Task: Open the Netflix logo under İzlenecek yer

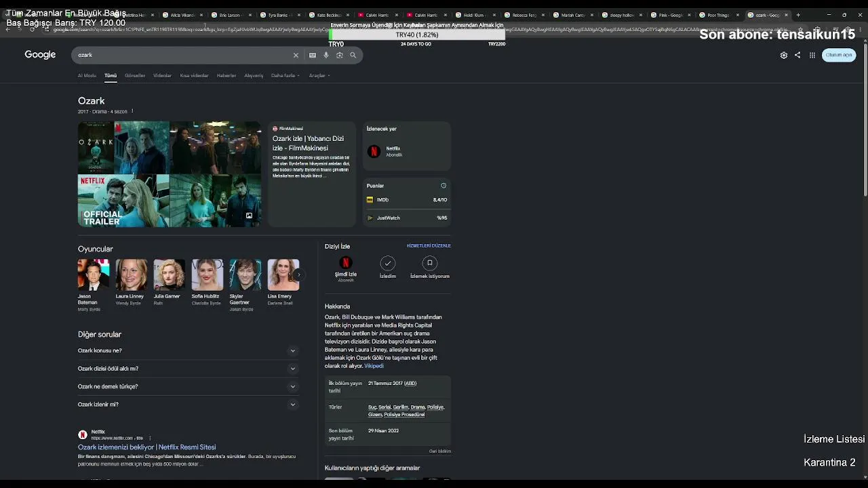Action: point(374,151)
